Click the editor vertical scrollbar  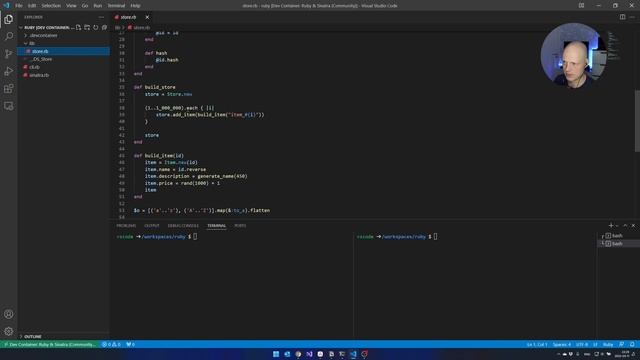(x=637, y=120)
